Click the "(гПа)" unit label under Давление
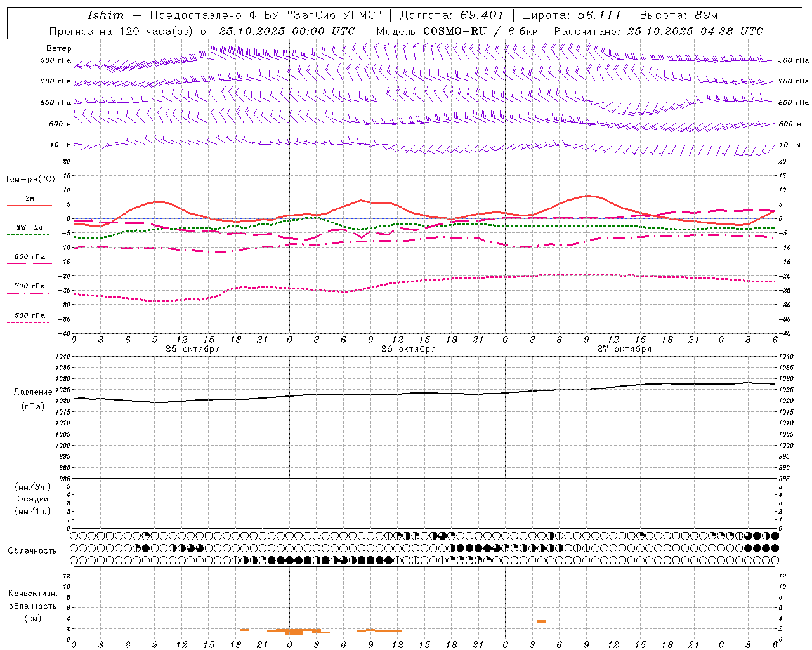Image resolution: width=812 pixels, height=650 pixels. (x=33, y=407)
